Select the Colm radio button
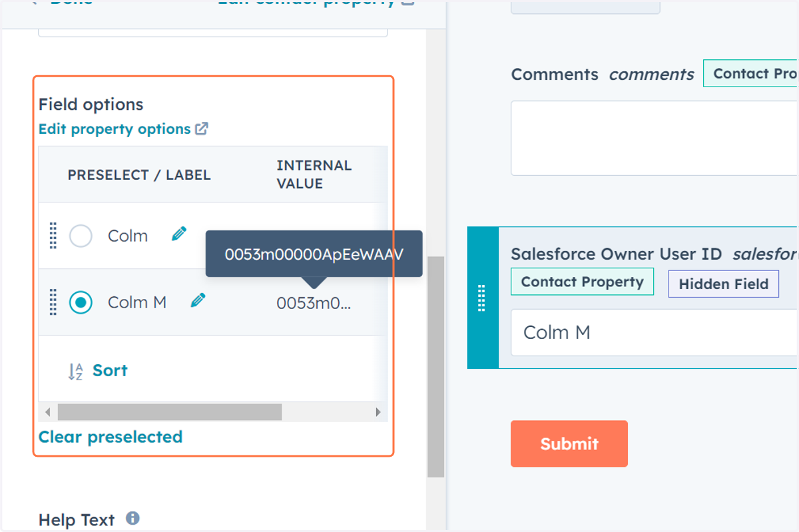This screenshot has width=799, height=532. 81,236
